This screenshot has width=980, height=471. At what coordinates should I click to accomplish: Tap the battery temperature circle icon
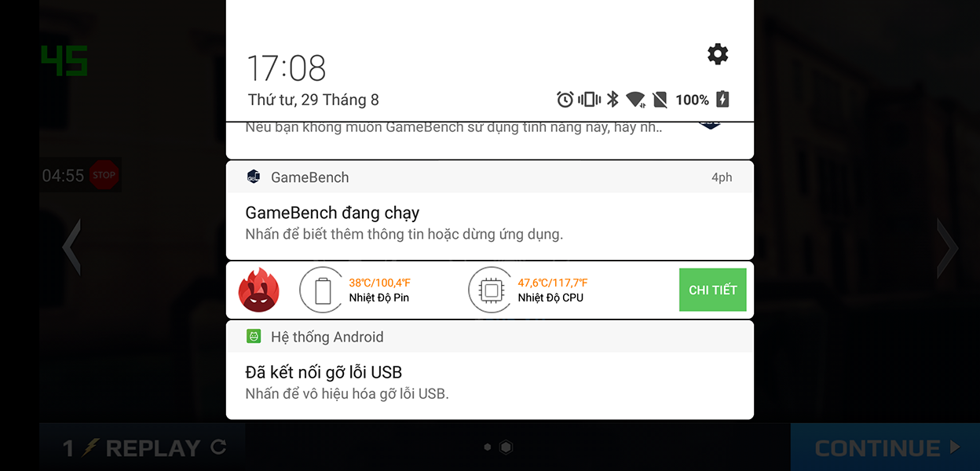323,290
